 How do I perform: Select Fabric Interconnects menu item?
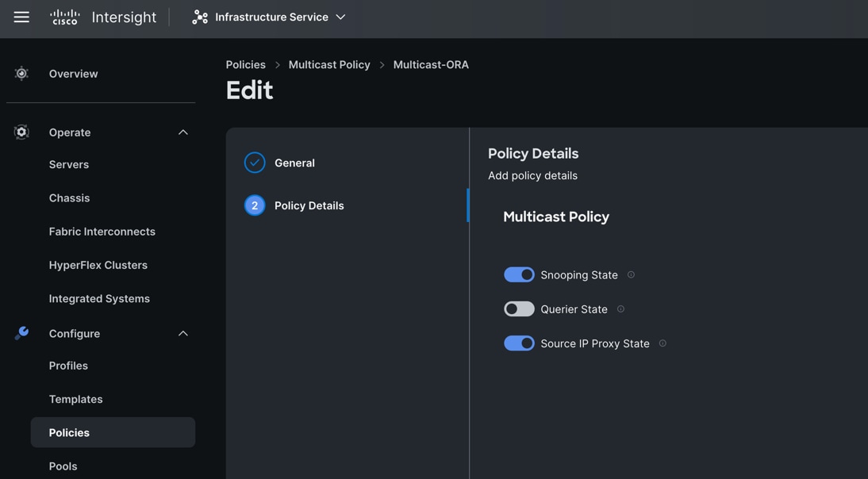(102, 232)
